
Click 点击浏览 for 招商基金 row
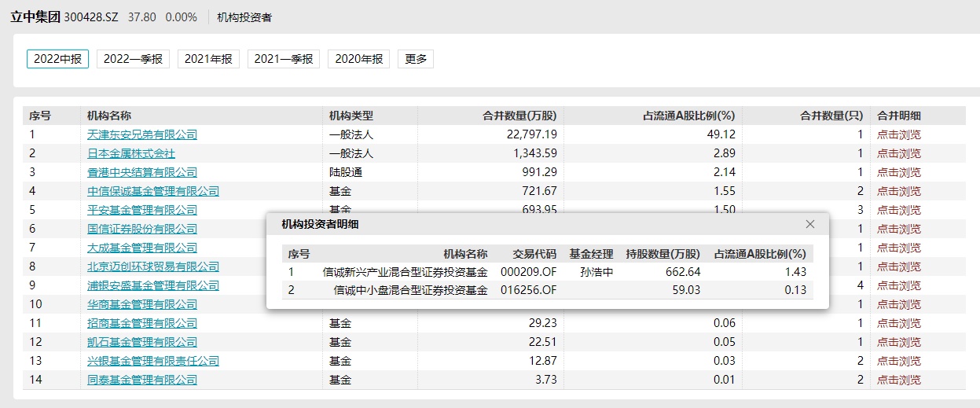[899, 323]
